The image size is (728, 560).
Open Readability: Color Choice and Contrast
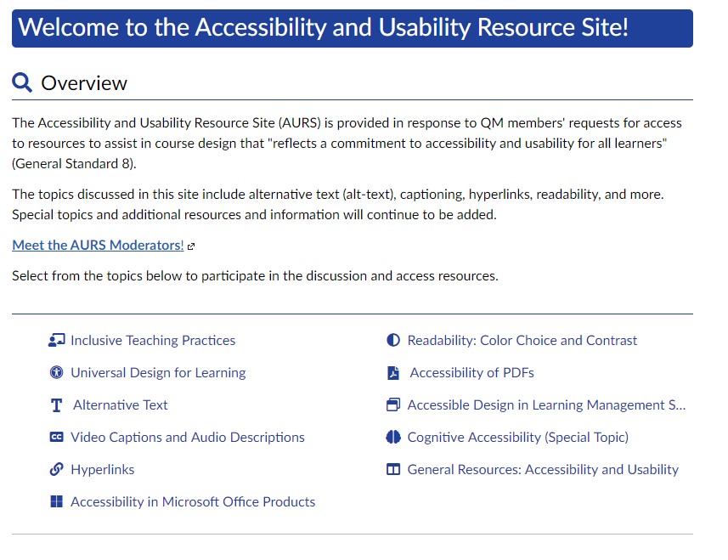[x=522, y=341]
